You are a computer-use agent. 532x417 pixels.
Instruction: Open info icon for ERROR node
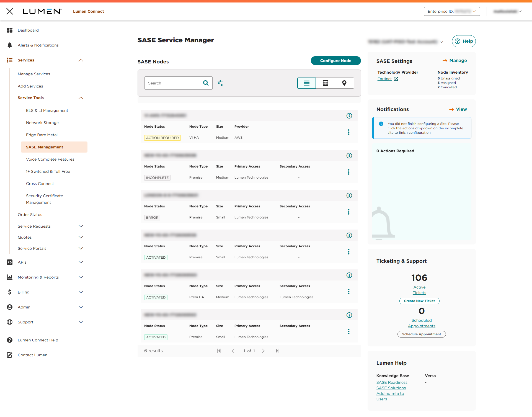pyautogui.click(x=349, y=195)
